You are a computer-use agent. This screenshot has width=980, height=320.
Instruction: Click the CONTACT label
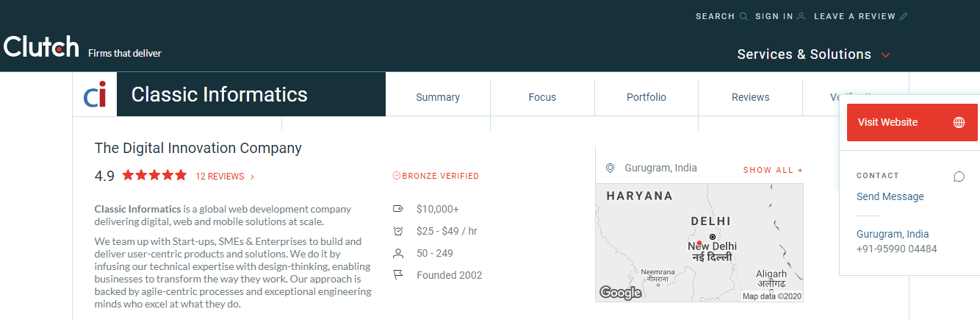878,176
